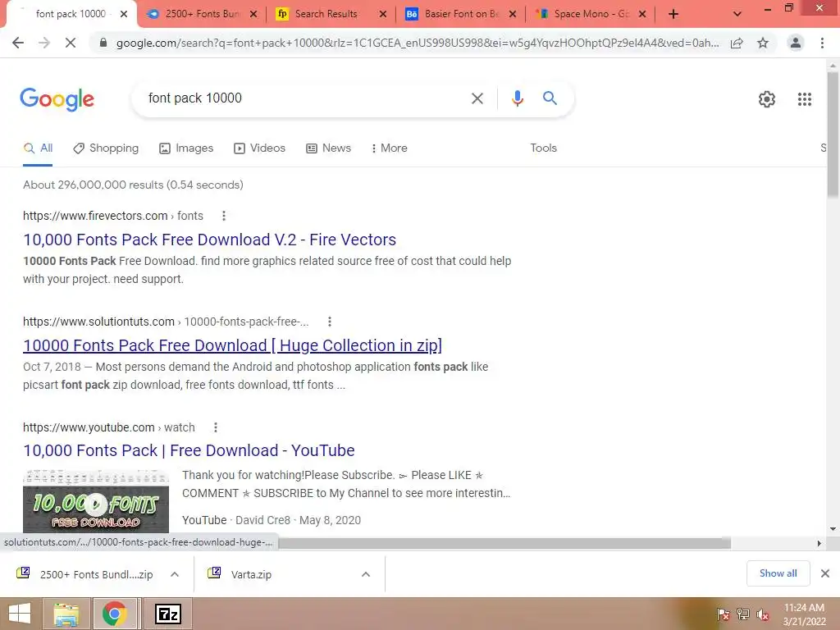The height and width of the screenshot is (630, 840).
Task: Open options for solutiontuts.com result
Action: [x=330, y=322]
